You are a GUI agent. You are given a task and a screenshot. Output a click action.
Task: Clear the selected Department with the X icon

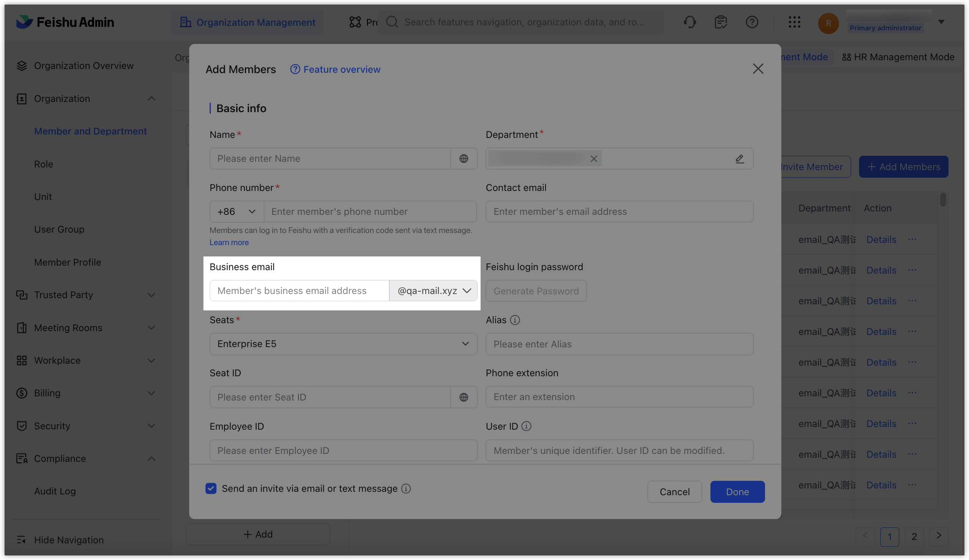pyautogui.click(x=593, y=158)
